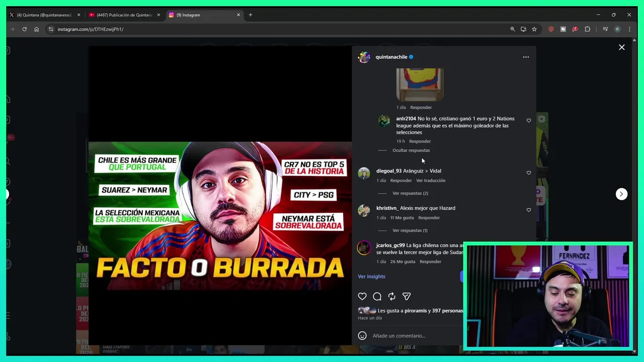This screenshot has width=644, height=362.
Task: Open install app icon in address bar
Action: pos(523,29)
